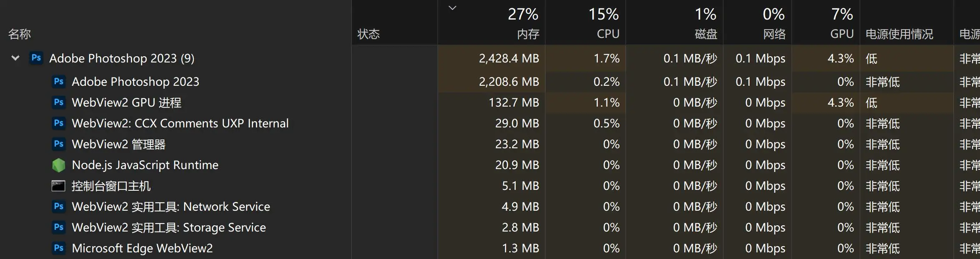This screenshot has width=980, height=259.
Task: Click the Photoshop icon of the parent group
Action: 36,58
